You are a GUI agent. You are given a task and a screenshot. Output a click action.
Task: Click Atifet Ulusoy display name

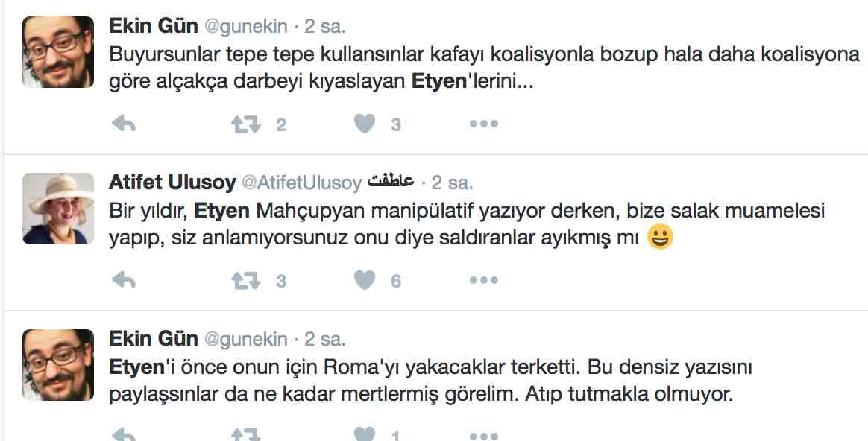tap(172, 182)
